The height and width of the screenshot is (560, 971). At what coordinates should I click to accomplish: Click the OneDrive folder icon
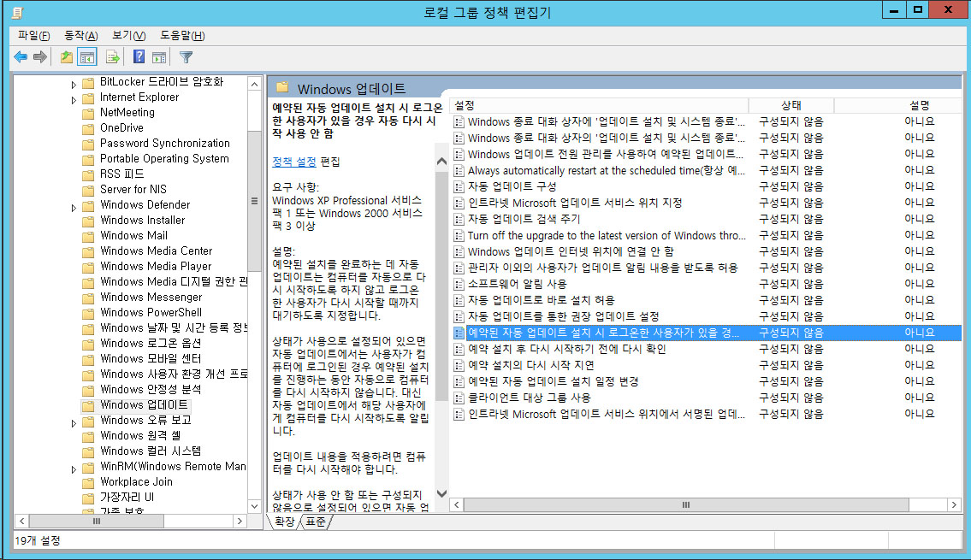(89, 129)
